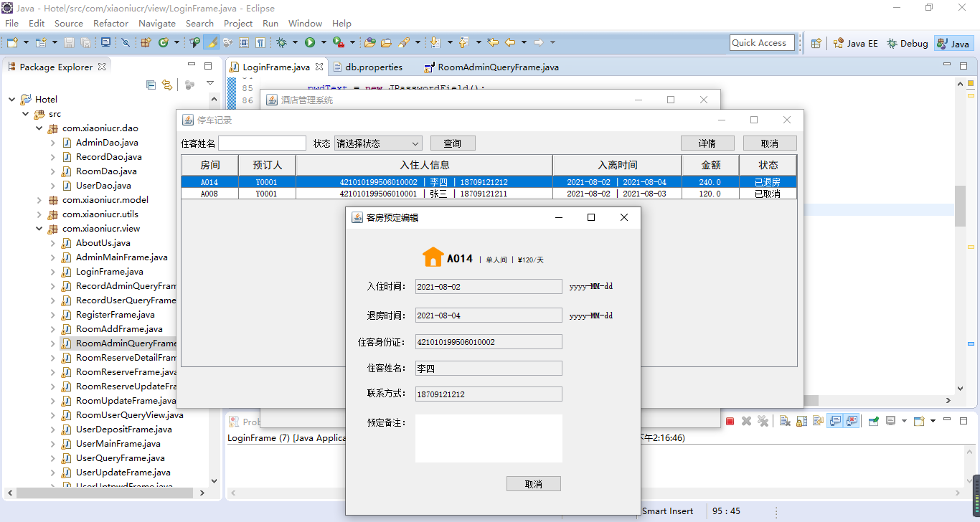Toggle Mark Occurrences in toolbar

point(212,43)
